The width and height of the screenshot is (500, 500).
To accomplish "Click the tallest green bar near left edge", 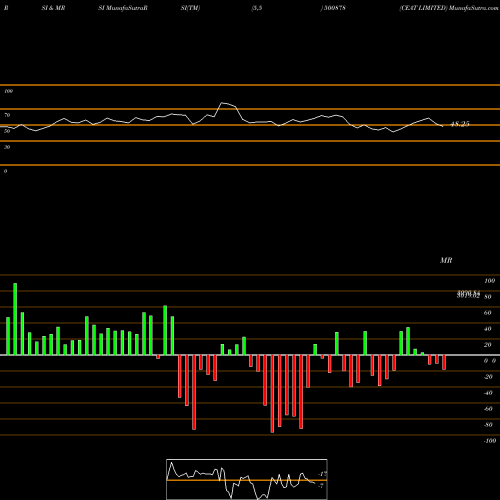I will pyautogui.click(x=15, y=319).
